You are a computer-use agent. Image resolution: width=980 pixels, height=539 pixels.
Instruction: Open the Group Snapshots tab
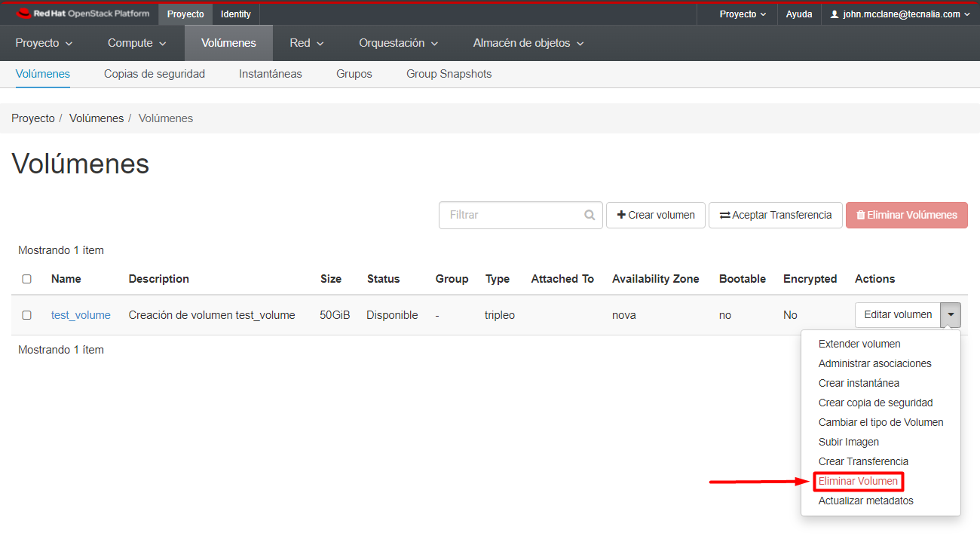click(449, 74)
